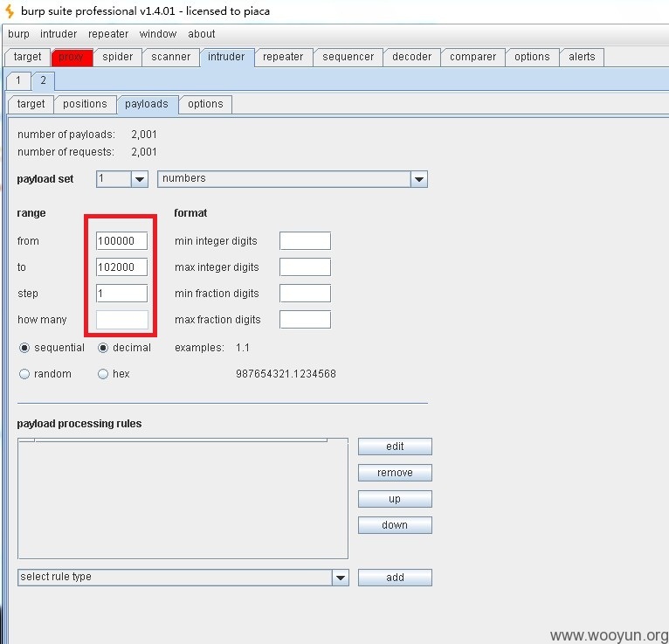Select the random radio button
The width and height of the screenshot is (669, 644).
24,374
